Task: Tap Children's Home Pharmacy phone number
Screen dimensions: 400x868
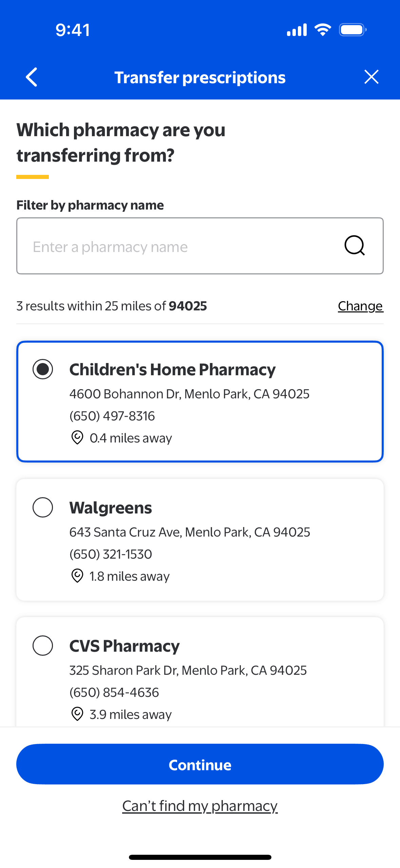Action: click(112, 416)
